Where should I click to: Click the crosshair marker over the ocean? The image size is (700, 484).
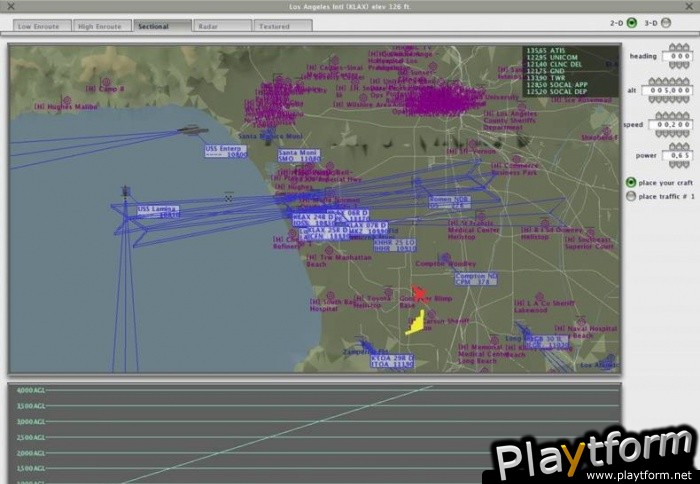pos(229,198)
